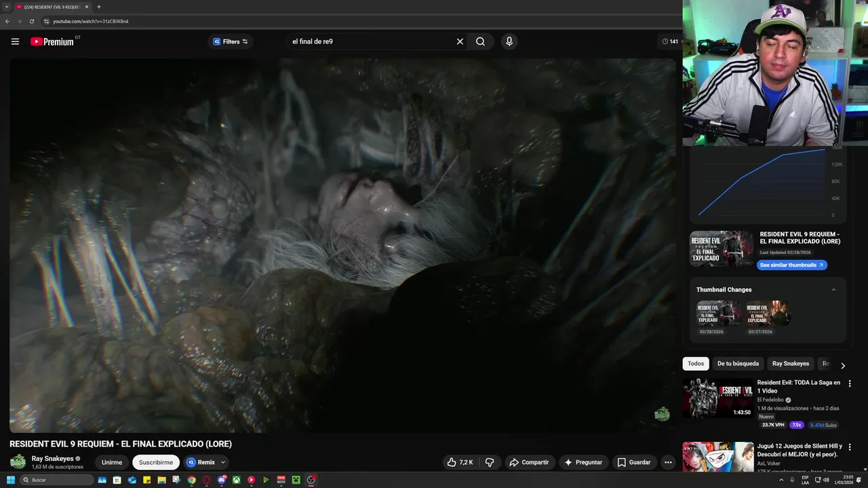
Task: Open Google Chrome from the taskbar
Action: [x=192, y=480]
